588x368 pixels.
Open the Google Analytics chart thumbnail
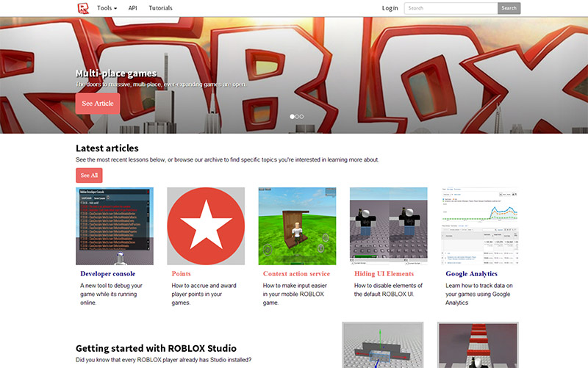[480, 226]
